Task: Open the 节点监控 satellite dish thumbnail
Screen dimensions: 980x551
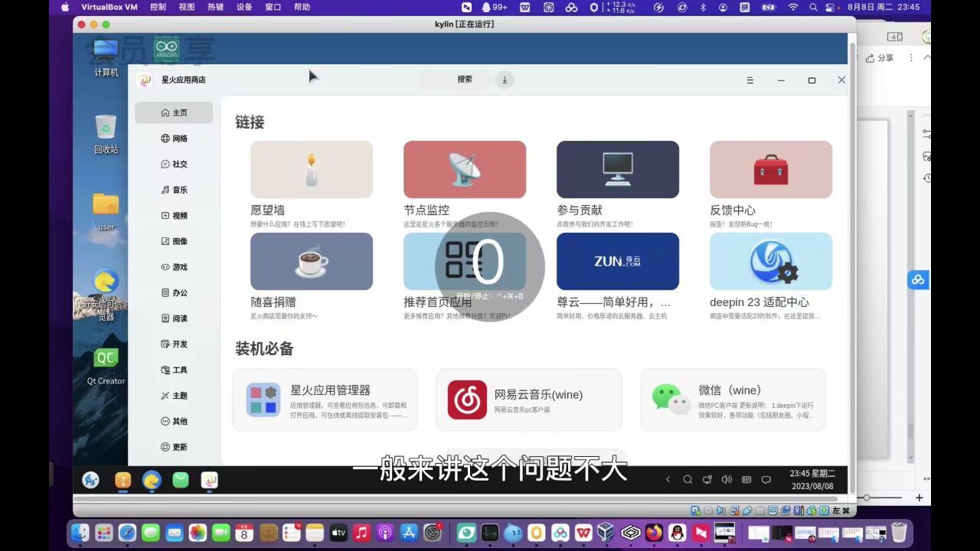Action: coord(465,169)
